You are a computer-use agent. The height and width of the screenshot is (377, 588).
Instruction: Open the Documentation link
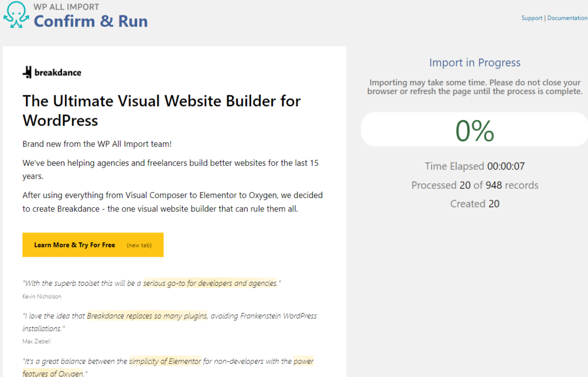pyautogui.click(x=567, y=18)
